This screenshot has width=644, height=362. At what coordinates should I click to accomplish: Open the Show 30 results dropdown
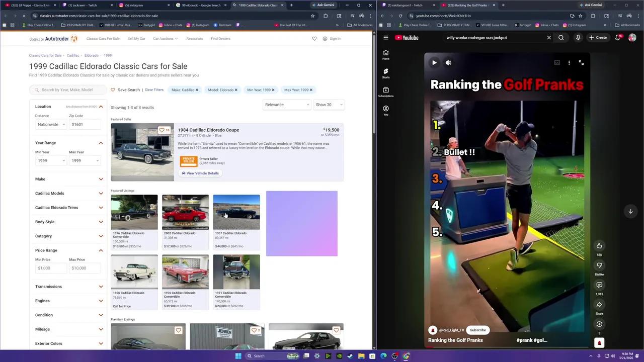coord(329,105)
